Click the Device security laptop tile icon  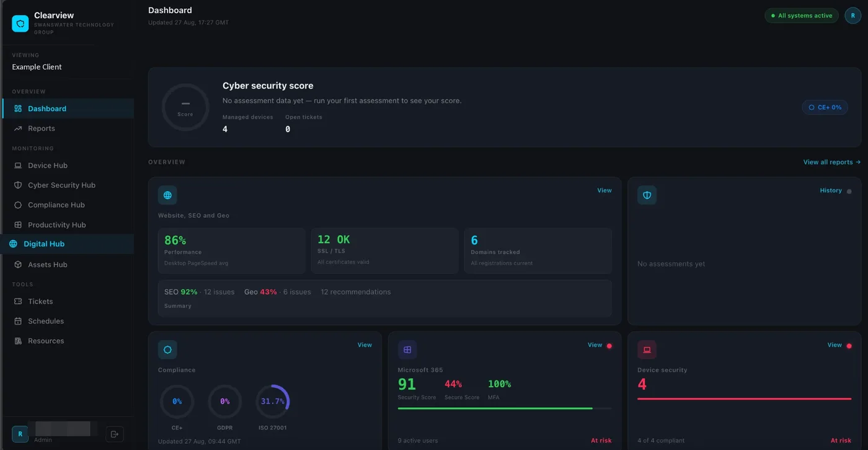point(647,349)
